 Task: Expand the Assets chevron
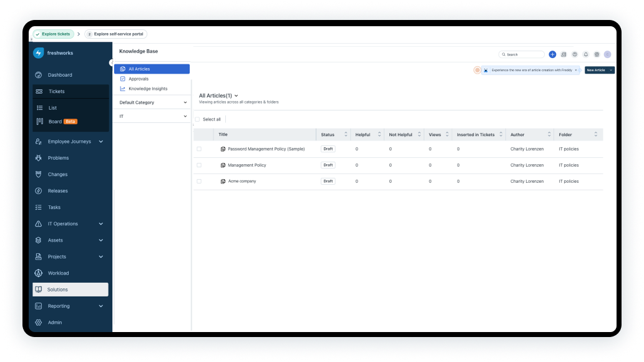tap(101, 240)
